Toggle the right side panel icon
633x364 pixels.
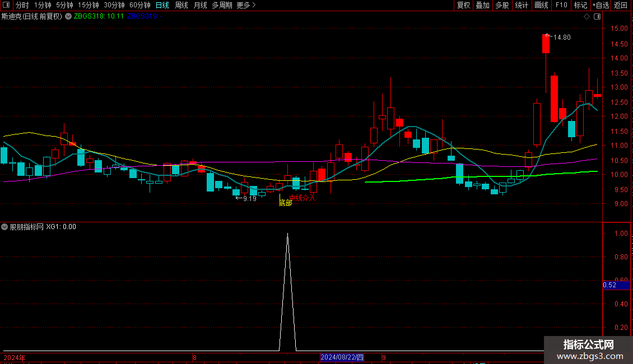(597, 17)
